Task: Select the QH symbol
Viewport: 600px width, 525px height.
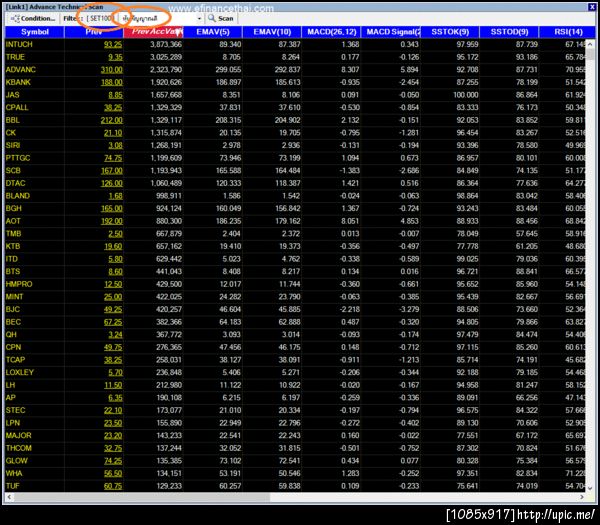Action: pyautogui.click(x=11, y=335)
